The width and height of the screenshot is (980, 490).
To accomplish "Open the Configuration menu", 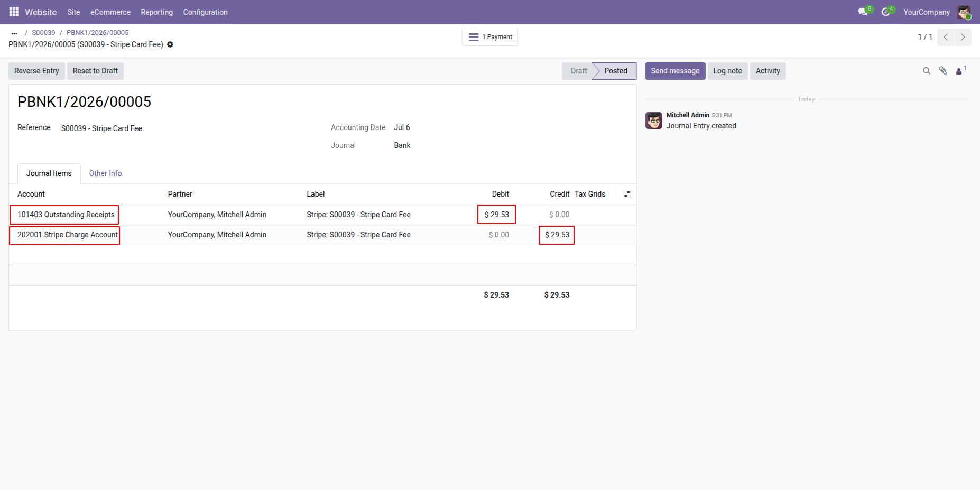I will tap(205, 12).
